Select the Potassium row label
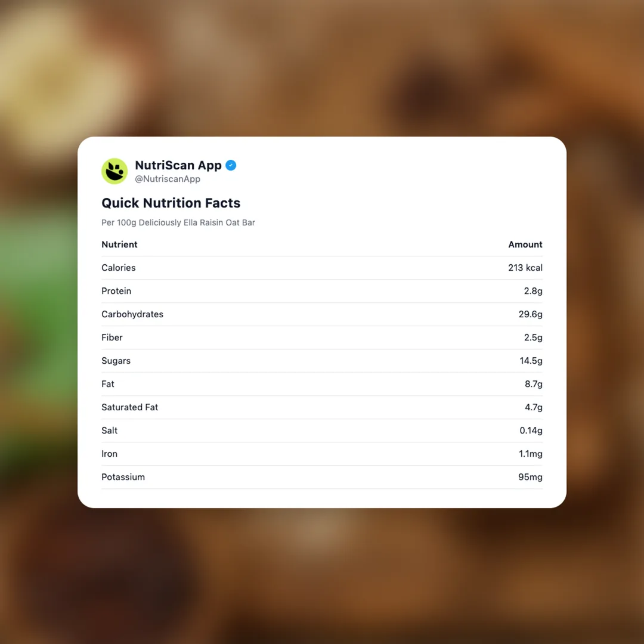644x644 pixels. click(x=123, y=477)
